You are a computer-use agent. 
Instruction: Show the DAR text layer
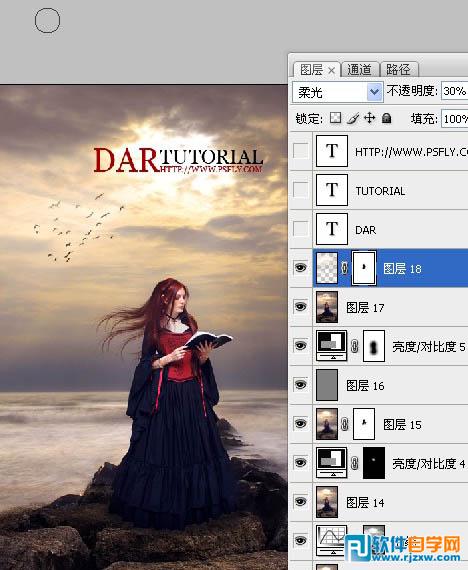301,229
